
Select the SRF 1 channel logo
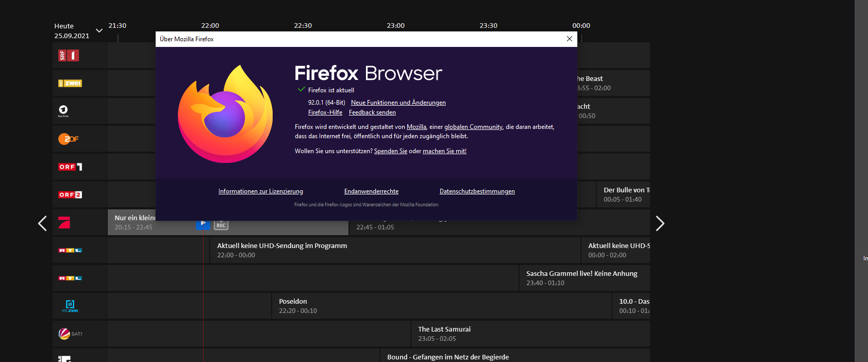tap(69, 56)
